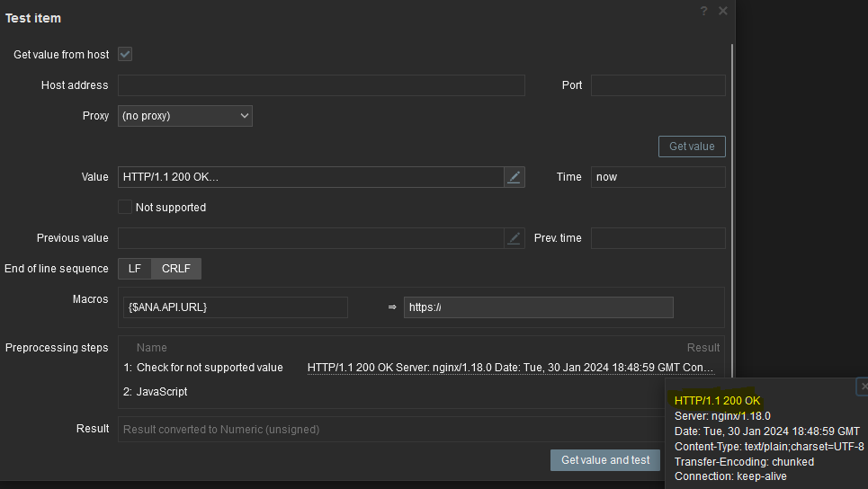Screen dimensions: 868x489
Task: Enable the Not supported checkbox
Action: 125,208
